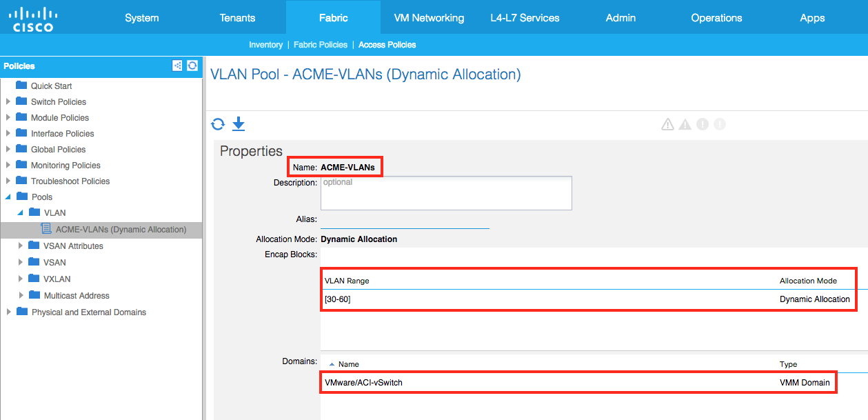Select Troubleshoot Policies in the tree

coord(70,181)
